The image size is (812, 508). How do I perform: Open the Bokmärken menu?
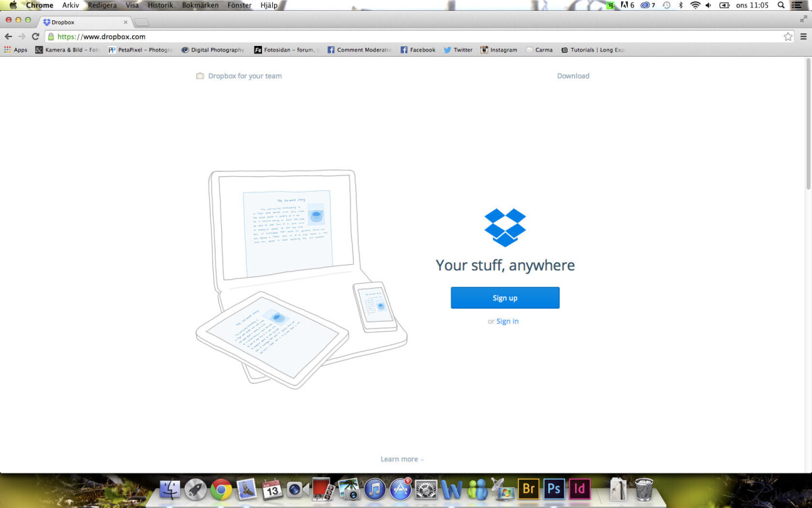pos(200,5)
